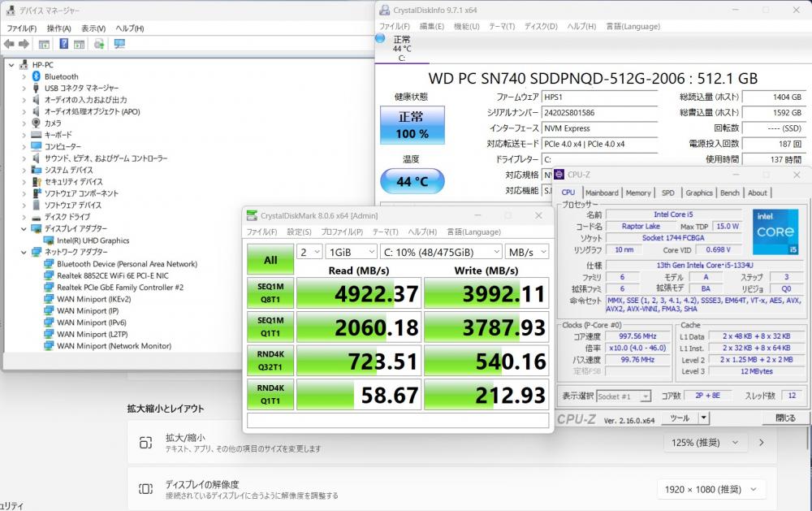Expand the カメラ device category
The image size is (812, 511).
point(24,123)
